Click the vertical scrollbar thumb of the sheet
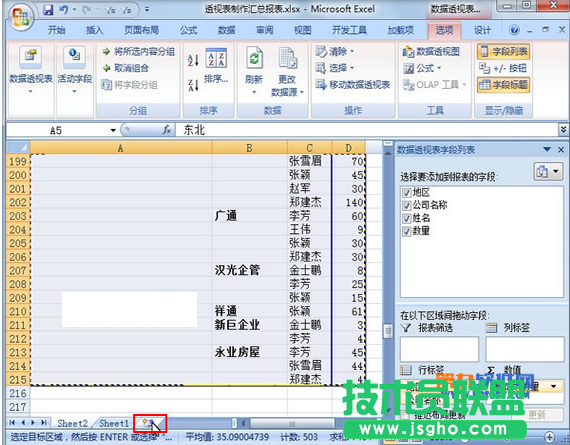570x445 pixels. click(388, 330)
